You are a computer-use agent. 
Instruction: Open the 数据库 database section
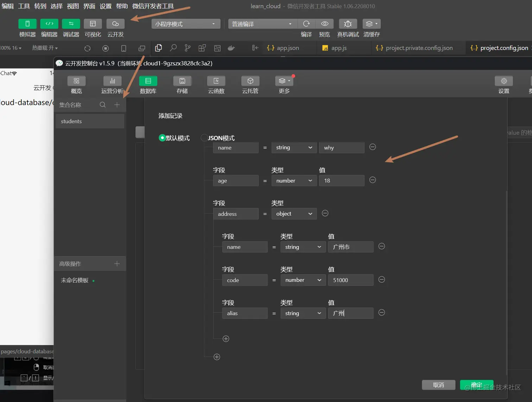click(148, 85)
